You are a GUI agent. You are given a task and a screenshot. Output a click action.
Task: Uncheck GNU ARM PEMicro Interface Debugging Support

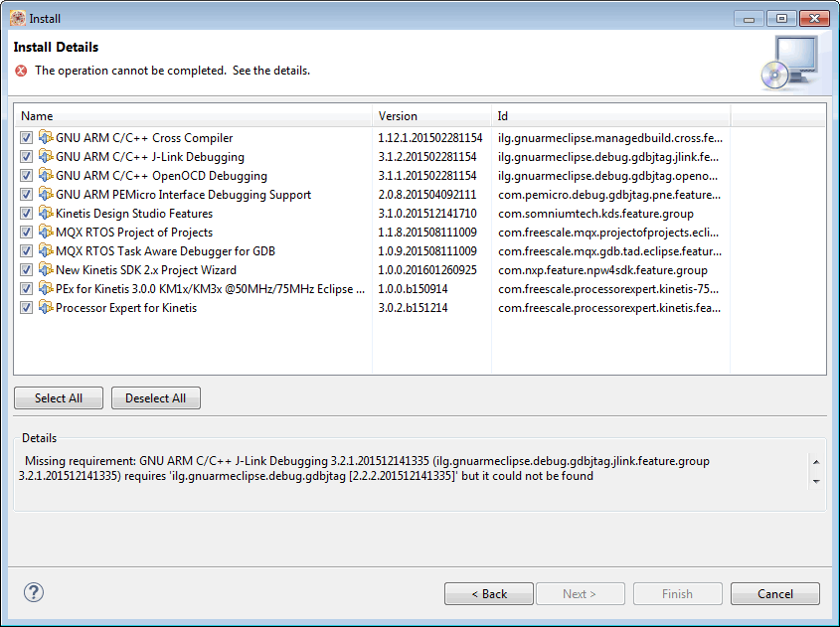26,195
